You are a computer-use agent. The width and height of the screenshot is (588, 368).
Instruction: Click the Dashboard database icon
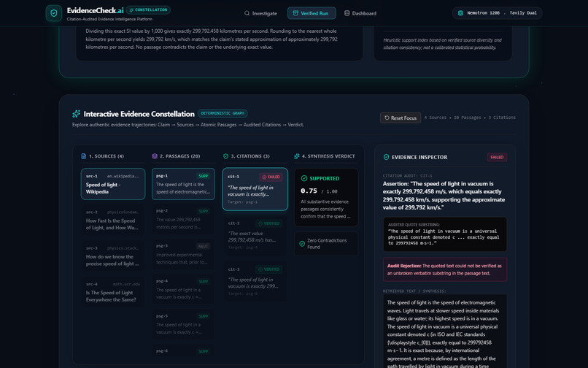pyautogui.click(x=347, y=13)
